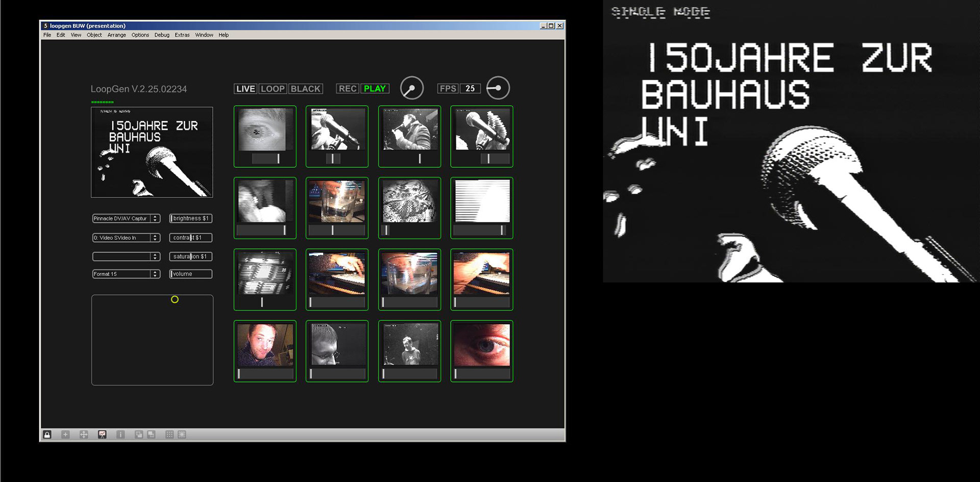
Task: Open the Window menu
Action: [204, 35]
